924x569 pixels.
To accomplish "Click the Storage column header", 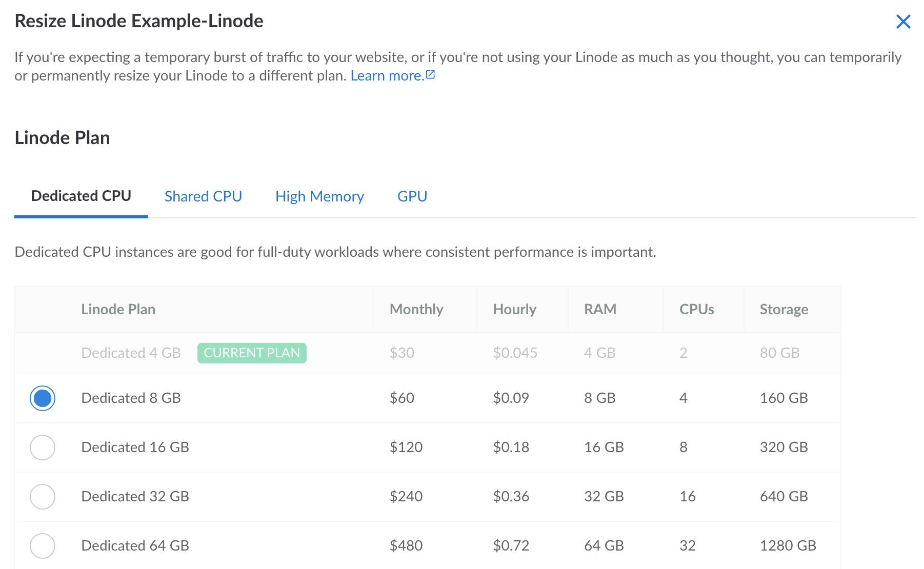I will click(784, 309).
